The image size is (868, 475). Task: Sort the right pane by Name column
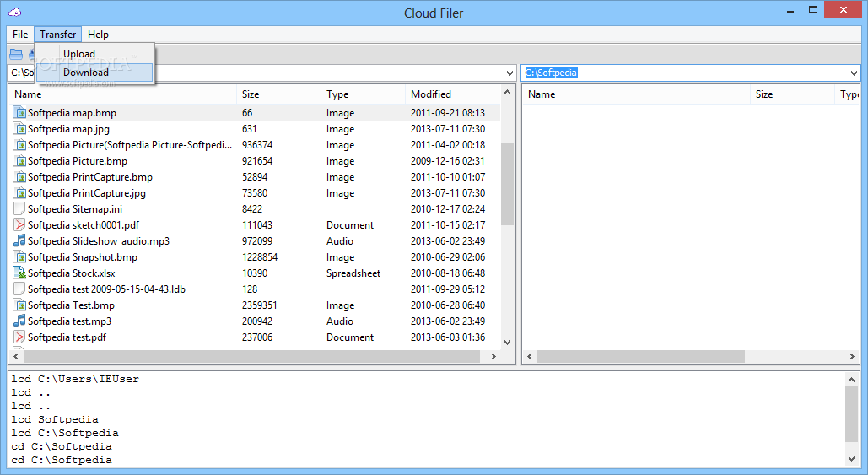coord(637,94)
